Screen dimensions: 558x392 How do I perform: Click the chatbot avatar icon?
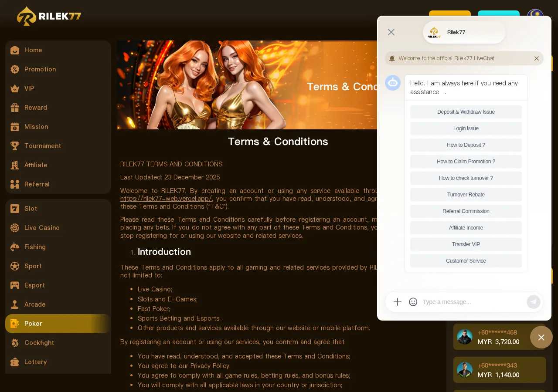pos(393,83)
